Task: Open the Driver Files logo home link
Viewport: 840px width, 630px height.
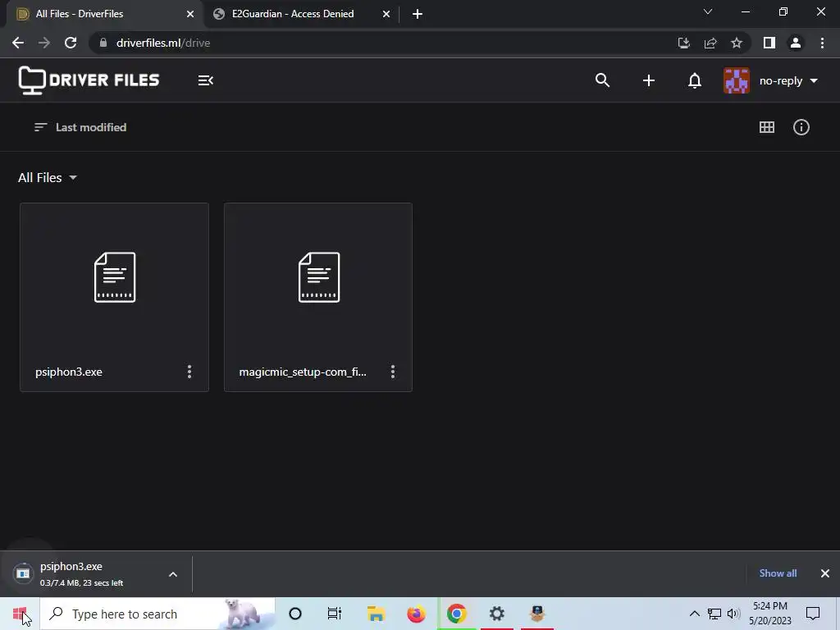Action: pyautogui.click(x=89, y=80)
